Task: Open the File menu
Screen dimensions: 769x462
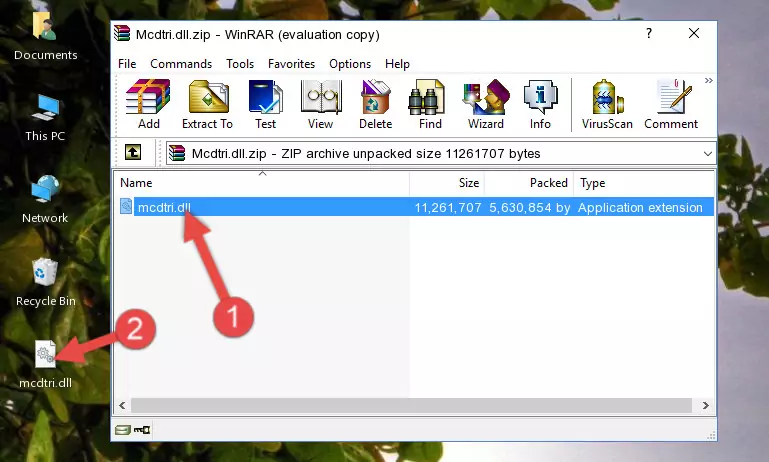Action: [x=127, y=64]
